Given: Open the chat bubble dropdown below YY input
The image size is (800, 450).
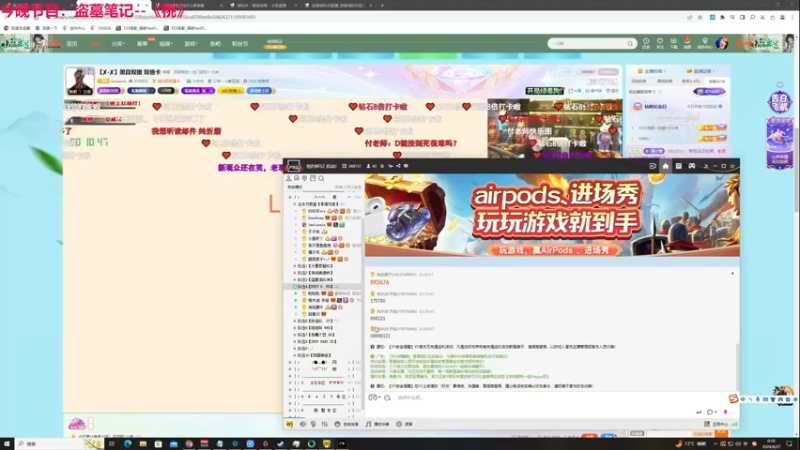Looking at the screenshot, I should coord(710,412).
